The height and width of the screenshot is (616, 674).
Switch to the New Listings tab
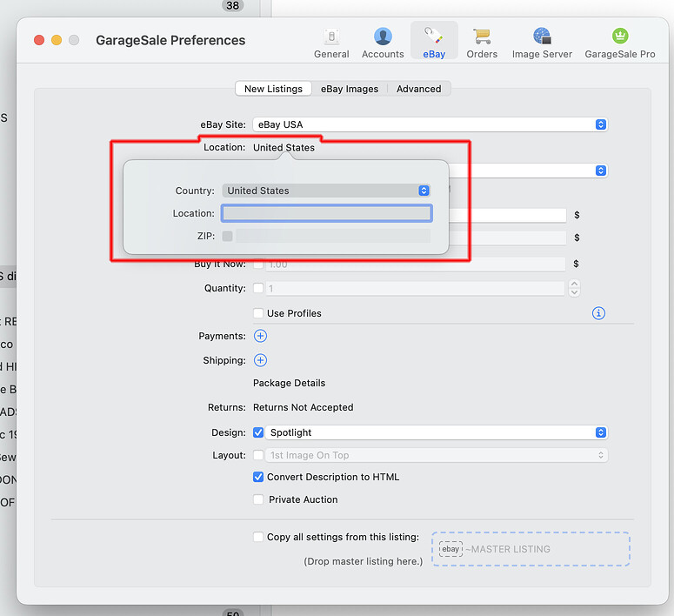click(273, 89)
